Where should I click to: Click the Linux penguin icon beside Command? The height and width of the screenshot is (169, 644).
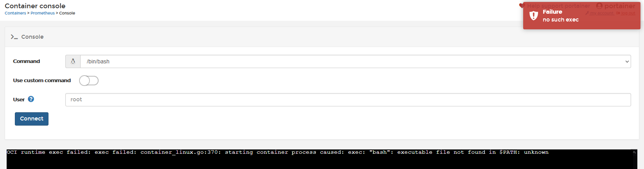coord(73,61)
